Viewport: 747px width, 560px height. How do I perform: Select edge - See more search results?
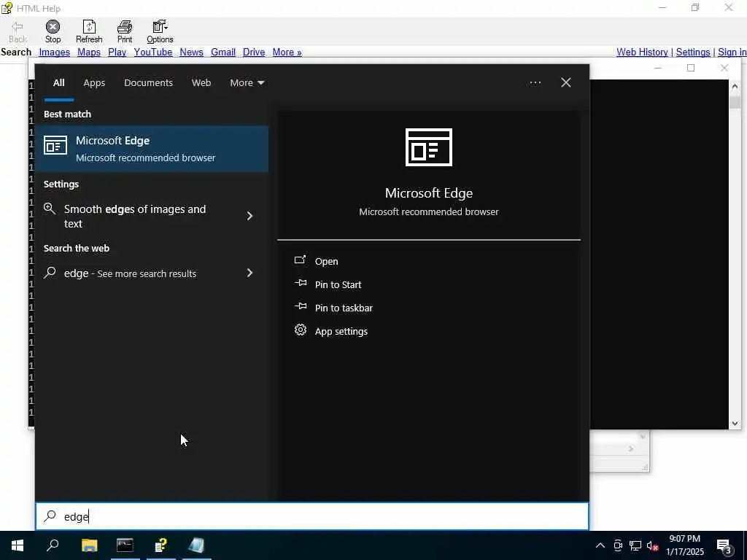coord(152,273)
